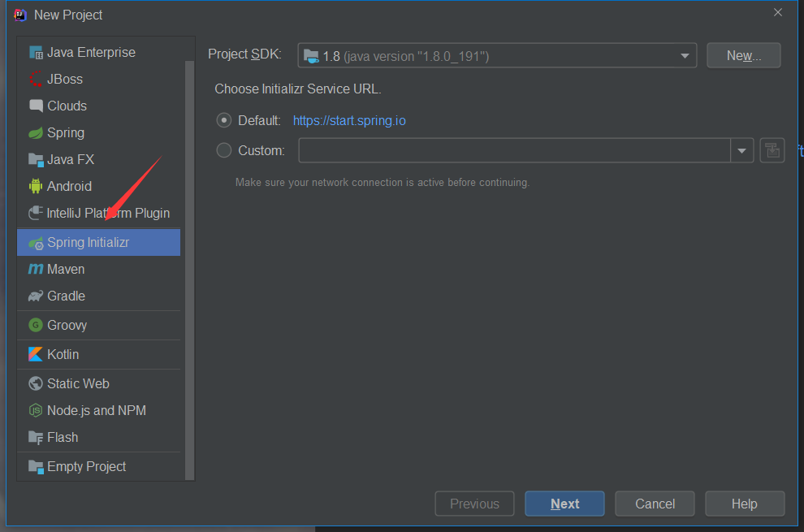The height and width of the screenshot is (532, 804).
Task: Click the Spring green leaf icon
Action: pos(36,133)
